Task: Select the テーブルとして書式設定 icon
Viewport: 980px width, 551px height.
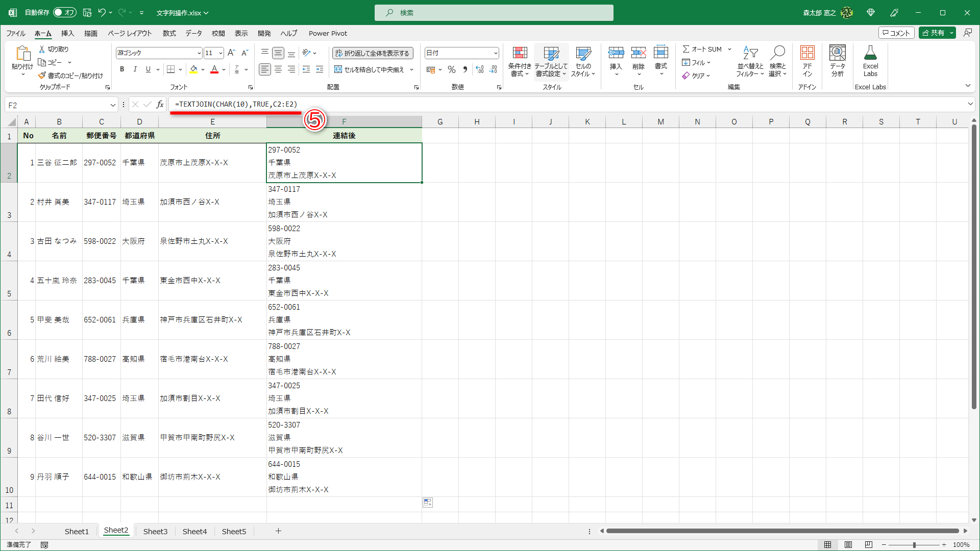Action: tap(551, 60)
